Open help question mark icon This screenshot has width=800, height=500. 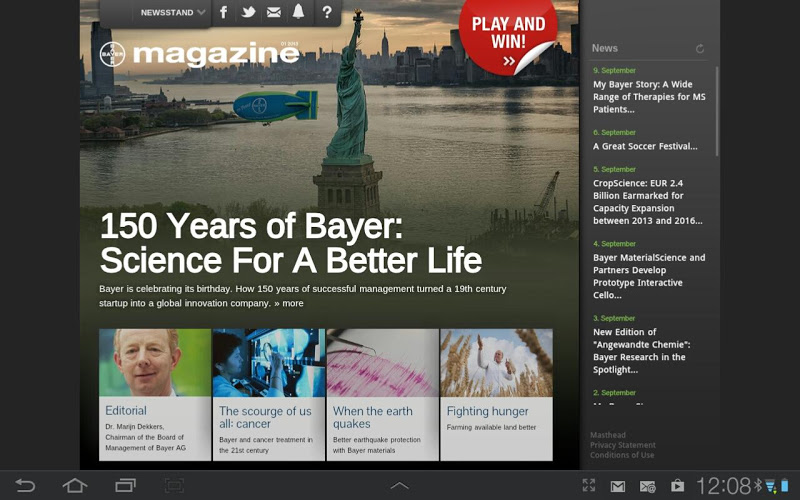[x=327, y=12]
